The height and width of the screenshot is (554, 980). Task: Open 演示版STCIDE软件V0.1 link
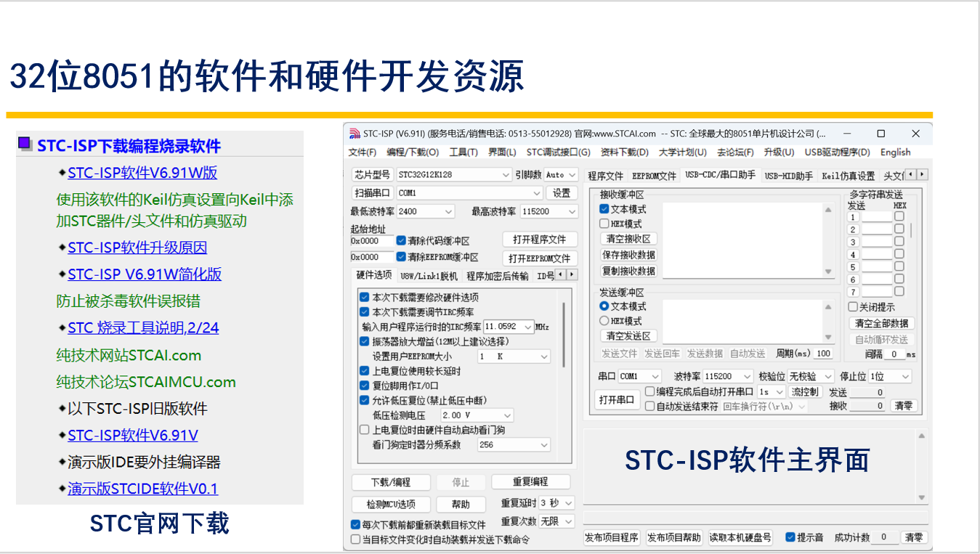click(142, 489)
